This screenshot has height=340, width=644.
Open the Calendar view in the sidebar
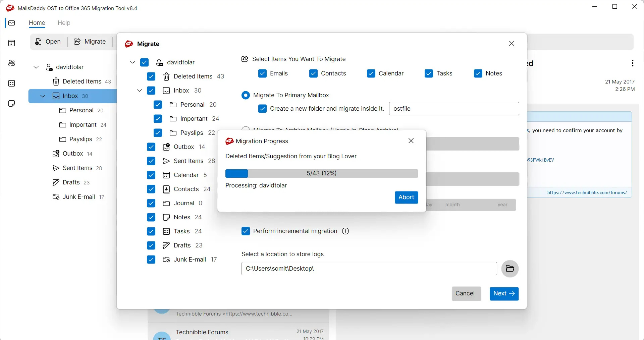(12, 43)
